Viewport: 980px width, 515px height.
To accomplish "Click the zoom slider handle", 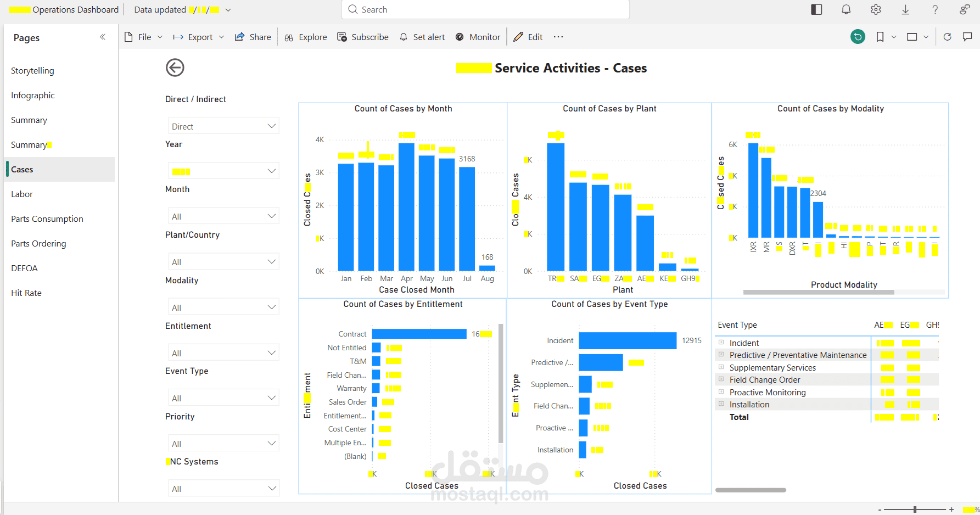I will [915, 510].
